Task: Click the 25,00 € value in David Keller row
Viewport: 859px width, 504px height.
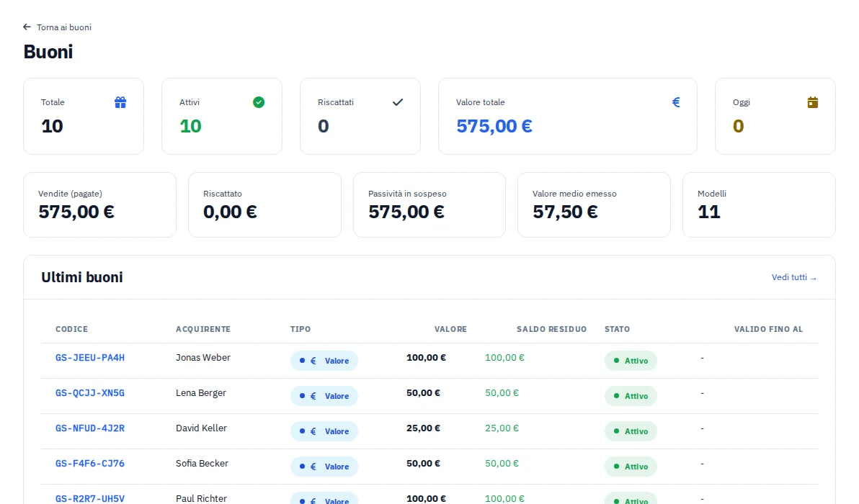Action: point(424,428)
